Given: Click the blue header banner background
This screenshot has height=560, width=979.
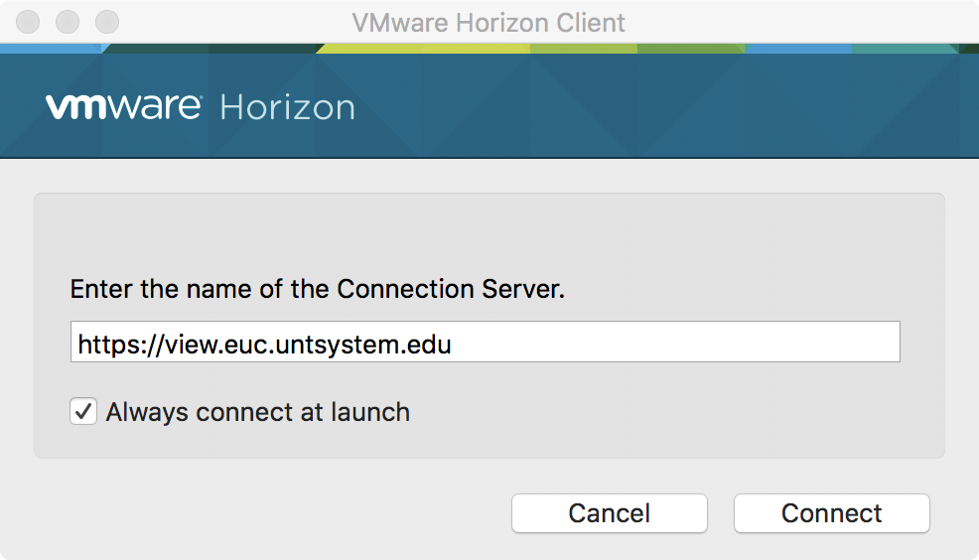Looking at the screenshot, I should (x=645, y=109).
